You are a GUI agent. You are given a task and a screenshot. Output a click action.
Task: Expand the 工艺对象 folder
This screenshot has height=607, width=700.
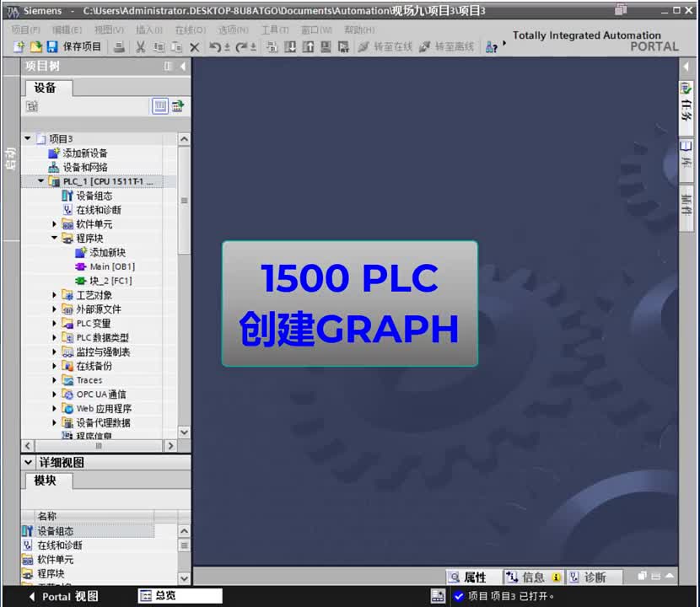(x=55, y=294)
